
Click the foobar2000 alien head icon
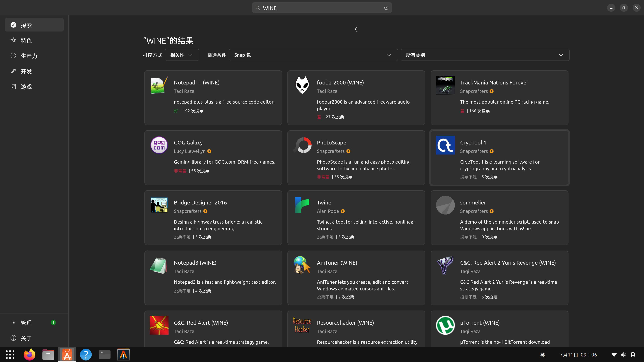(x=302, y=85)
